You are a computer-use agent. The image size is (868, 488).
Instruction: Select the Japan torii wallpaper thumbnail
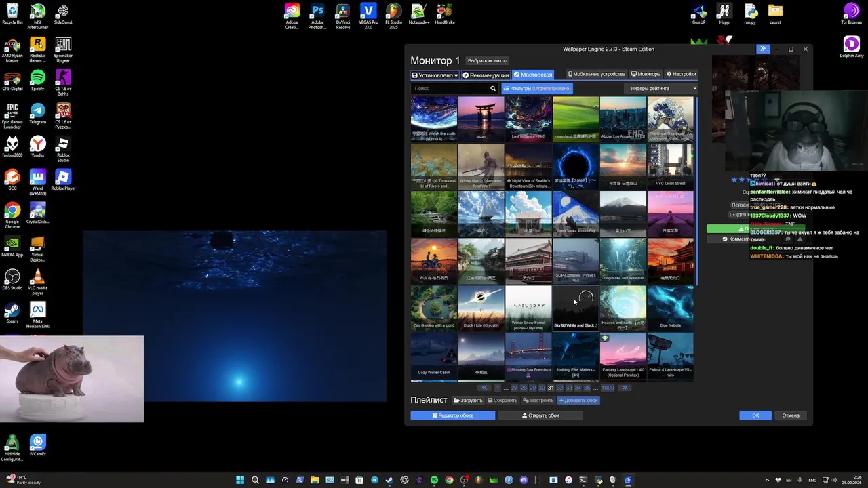[x=481, y=119]
